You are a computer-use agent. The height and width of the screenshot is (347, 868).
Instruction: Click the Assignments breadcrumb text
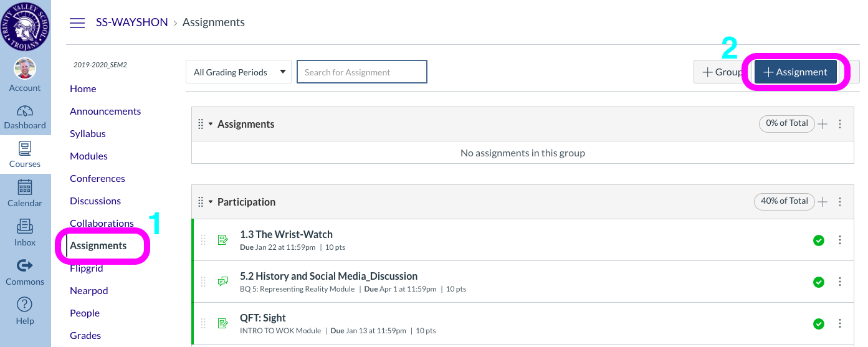click(214, 22)
